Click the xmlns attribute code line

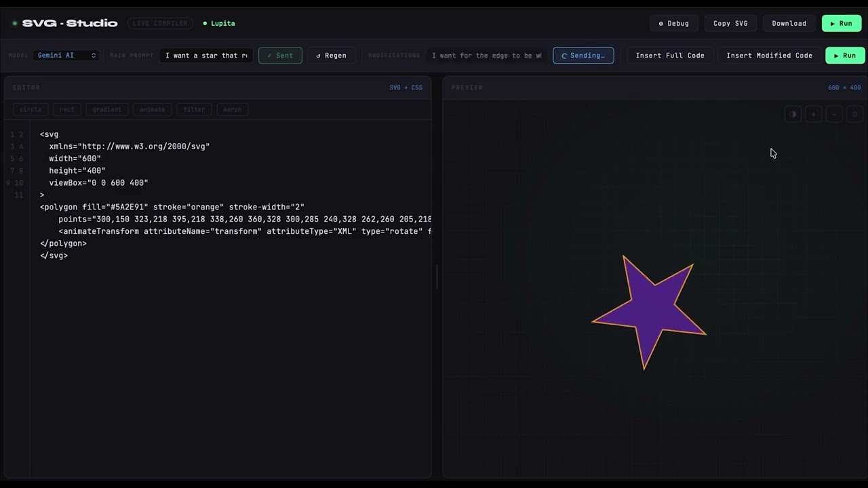[129, 146]
